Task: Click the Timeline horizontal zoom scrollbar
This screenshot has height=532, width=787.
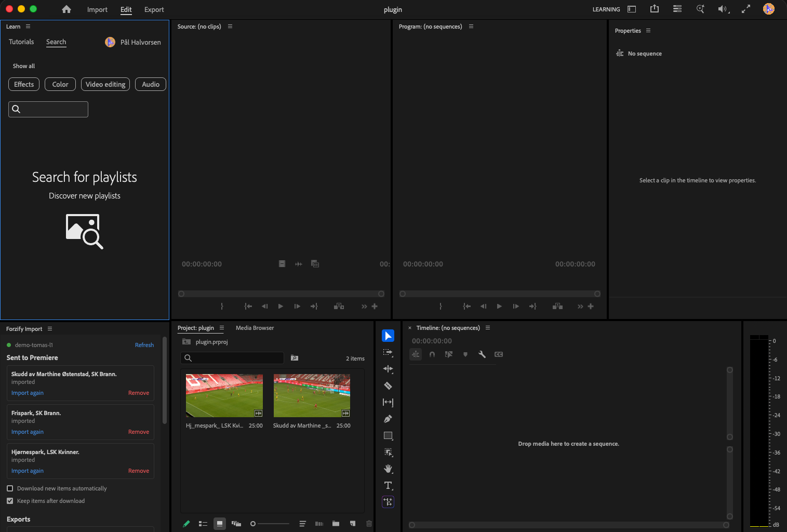Action: click(569, 525)
